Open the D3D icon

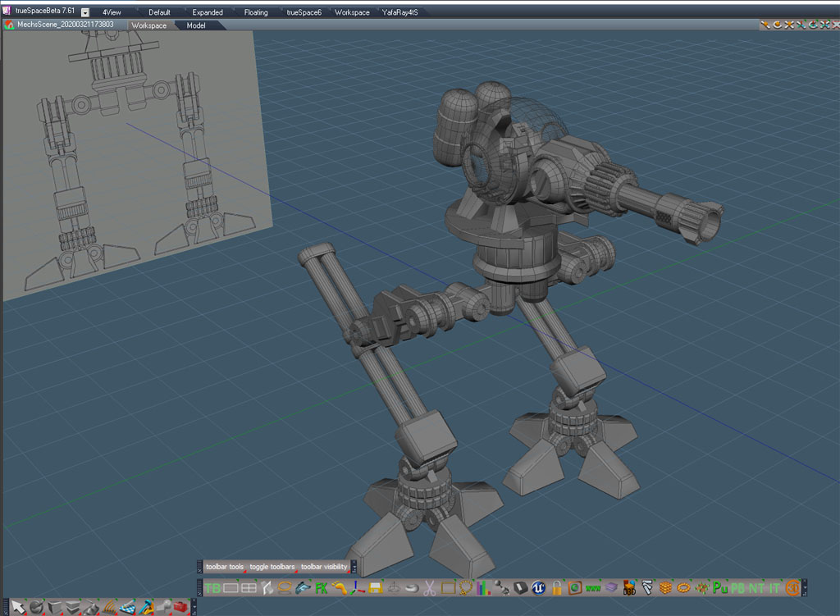click(x=629, y=588)
